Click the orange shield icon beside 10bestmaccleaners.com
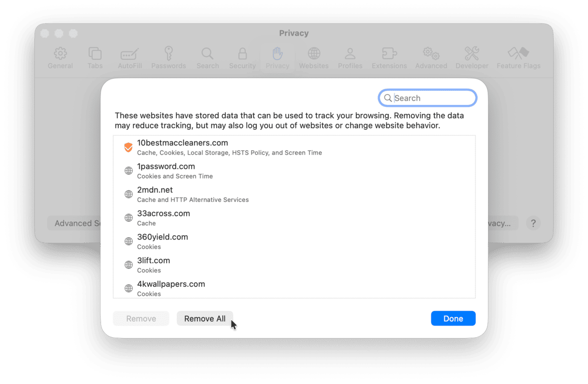 (x=128, y=147)
